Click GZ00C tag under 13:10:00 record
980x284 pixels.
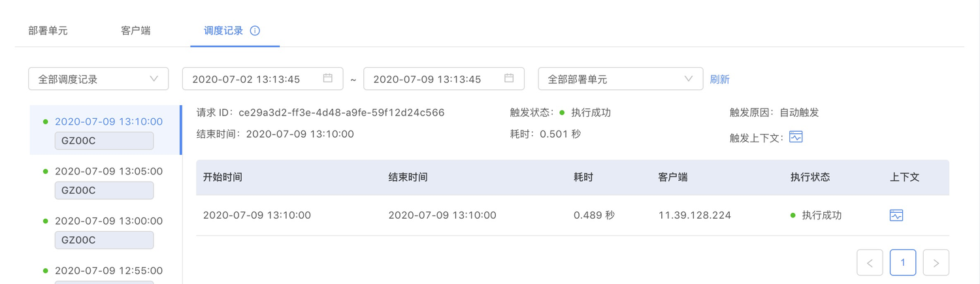click(x=104, y=140)
